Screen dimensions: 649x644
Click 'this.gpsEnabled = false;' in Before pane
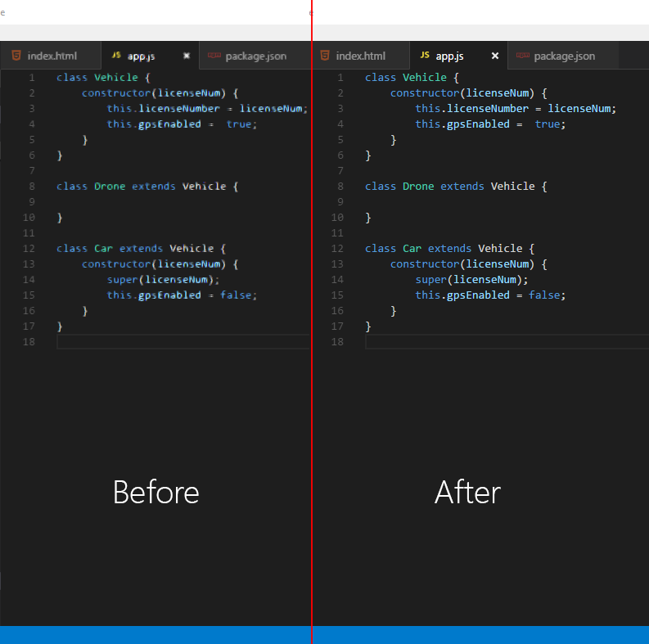[183, 295]
